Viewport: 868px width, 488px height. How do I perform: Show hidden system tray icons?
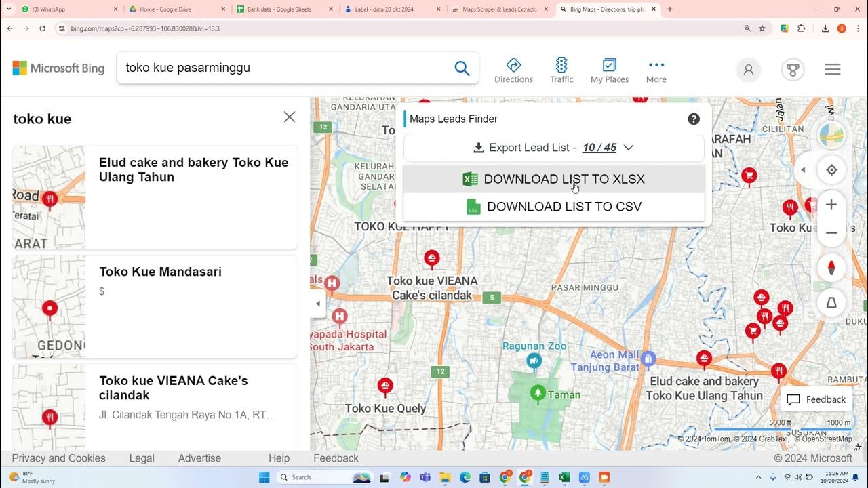point(758,477)
